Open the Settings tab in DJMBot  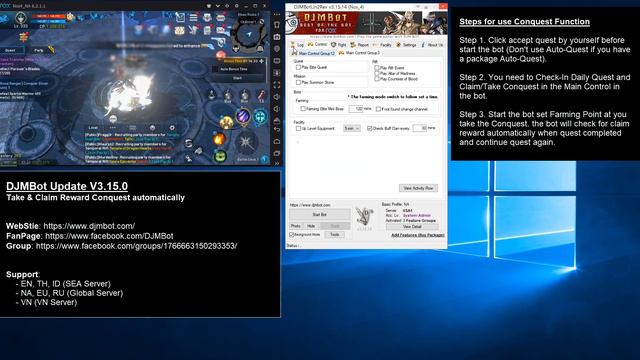pos(406,45)
